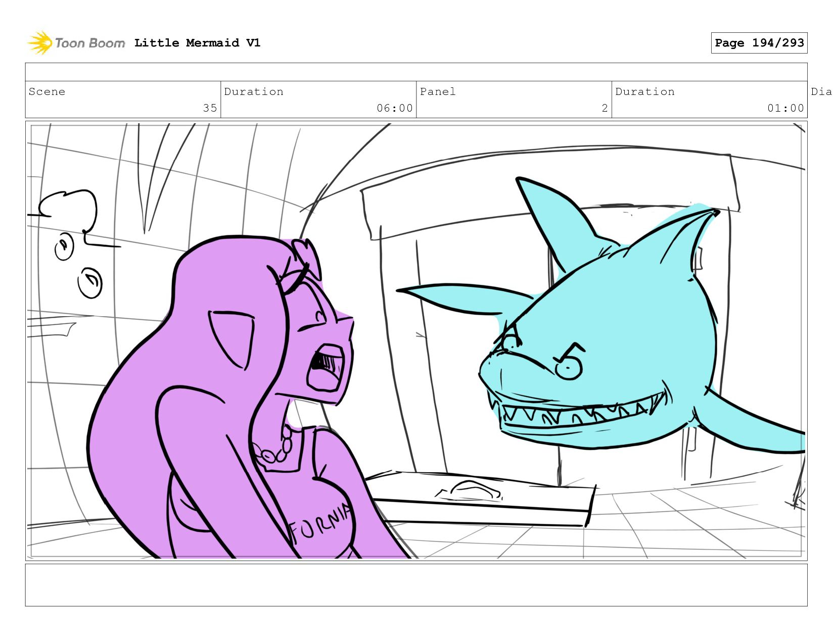Click the 'Panel' label
Image resolution: width=834 pixels, height=644 pixels.
click(438, 91)
